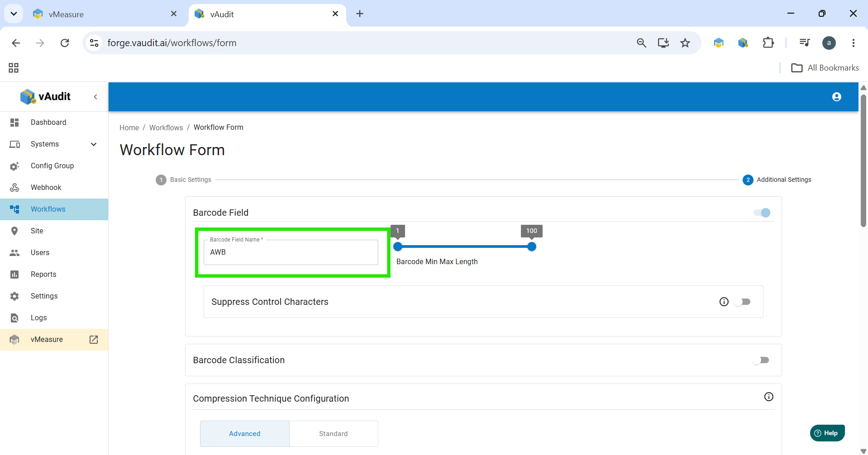Click the Dashboard grid icon in sidebar
Viewport: 868px width, 455px height.
[x=14, y=123]
